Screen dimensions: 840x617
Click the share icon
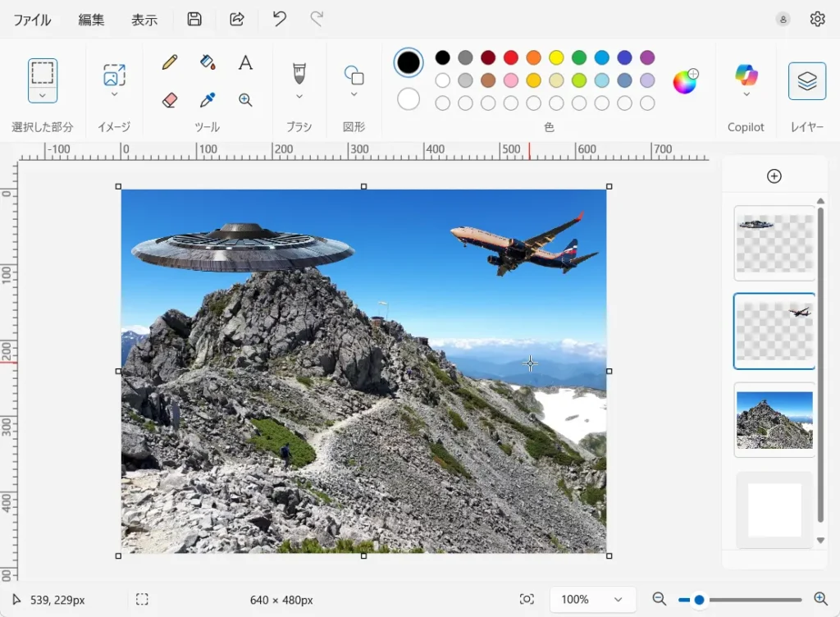click(237, 20)
